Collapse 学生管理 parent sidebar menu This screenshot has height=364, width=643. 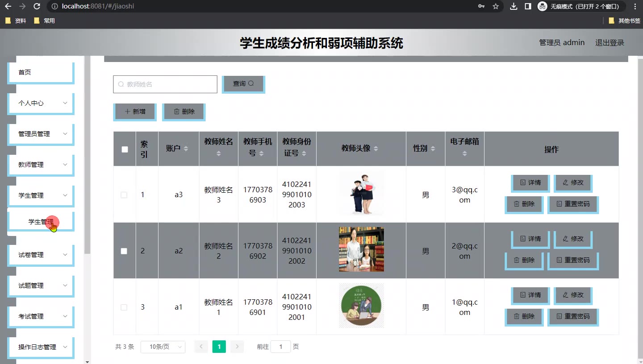[41, 195]
